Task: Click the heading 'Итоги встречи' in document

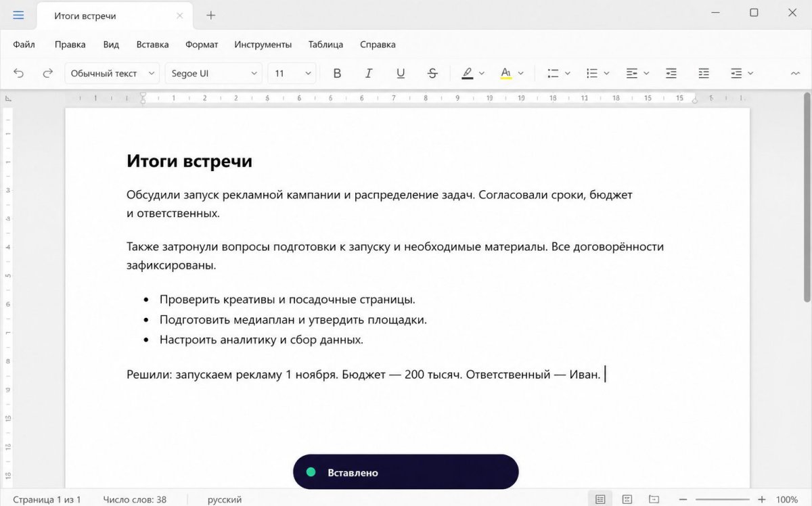Action: pos(189,161)
